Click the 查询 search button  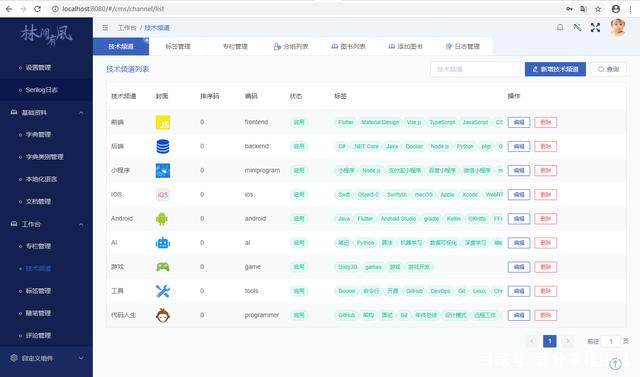[609, 69]
